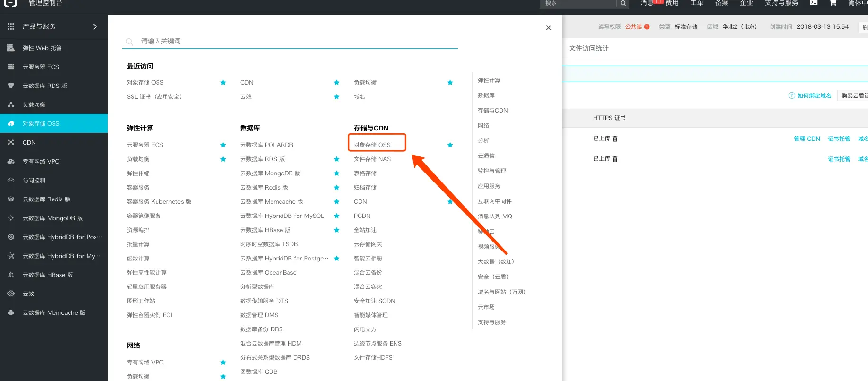Open the 企业 top menu item
Image resolution: width=868 pixels, height=381 pixels.
(746, 3)
